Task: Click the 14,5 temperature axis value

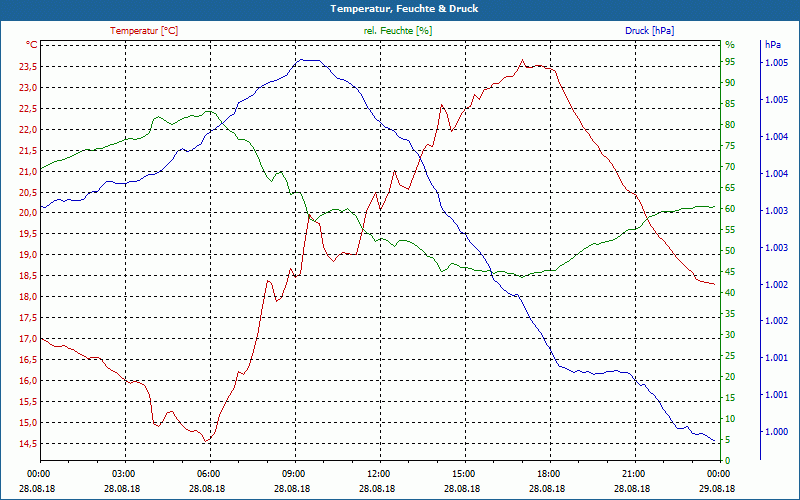Action: [28, 443]
